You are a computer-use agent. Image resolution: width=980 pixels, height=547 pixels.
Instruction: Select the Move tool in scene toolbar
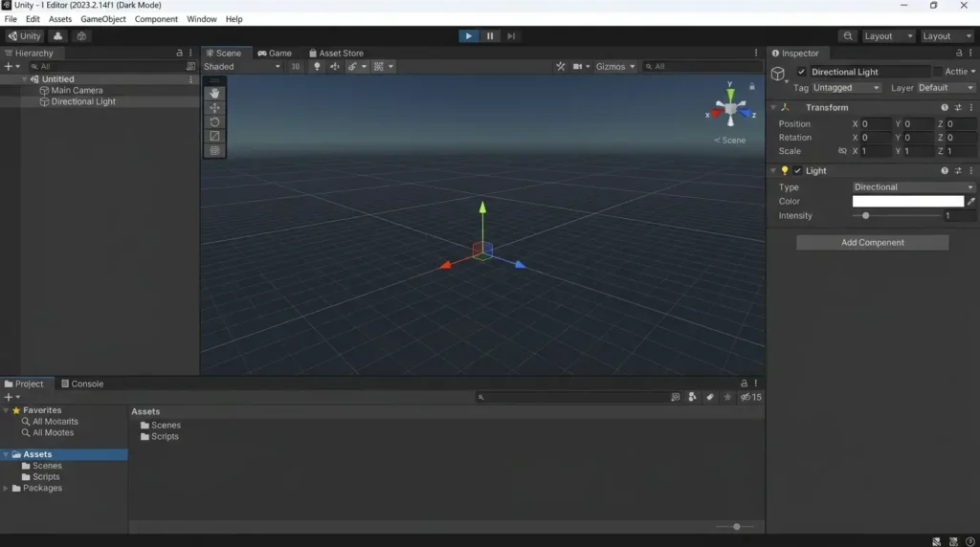tap(214, 107)
